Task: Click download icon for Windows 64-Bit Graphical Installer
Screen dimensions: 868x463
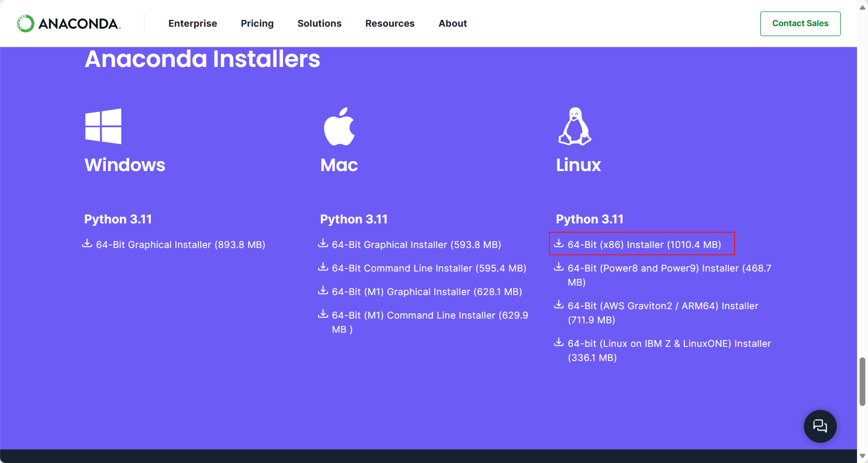Action: (87, 243)
